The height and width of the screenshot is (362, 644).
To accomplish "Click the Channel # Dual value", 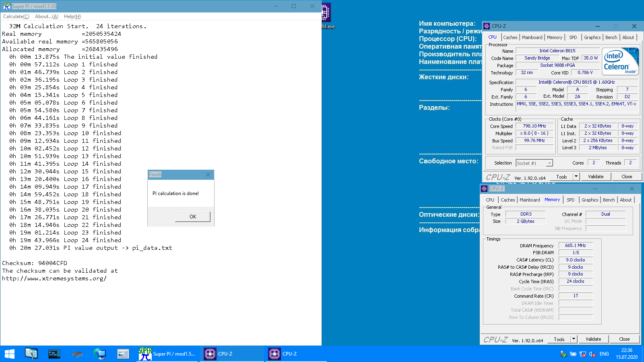I will [x=606, y=214].
